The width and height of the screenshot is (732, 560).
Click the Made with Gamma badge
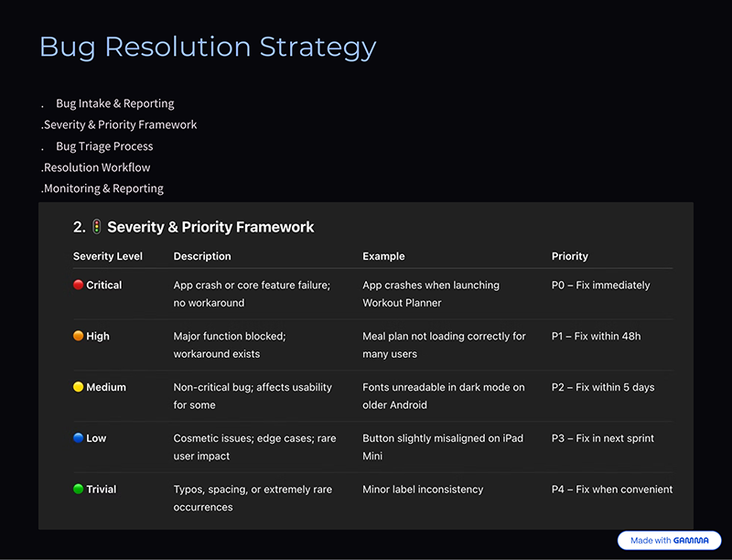(669, 541)
